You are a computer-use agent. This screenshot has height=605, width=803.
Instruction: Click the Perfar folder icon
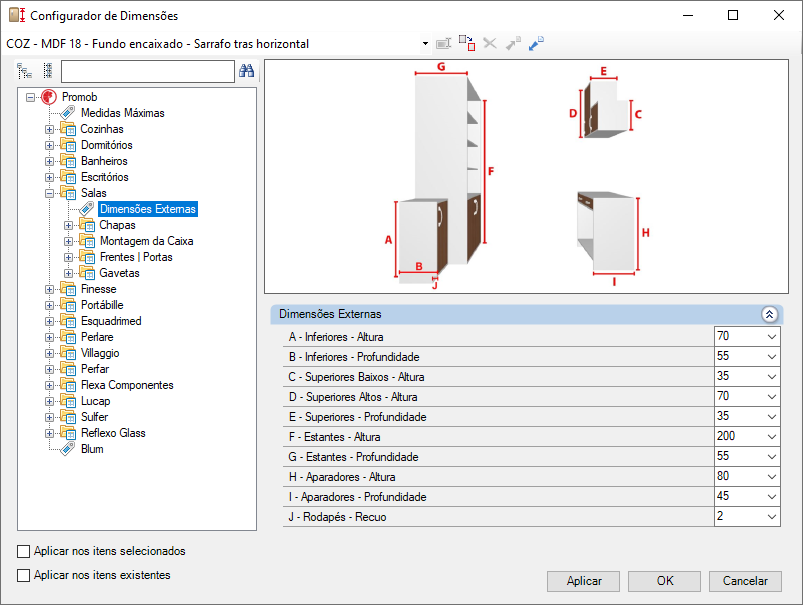point(68,369)
